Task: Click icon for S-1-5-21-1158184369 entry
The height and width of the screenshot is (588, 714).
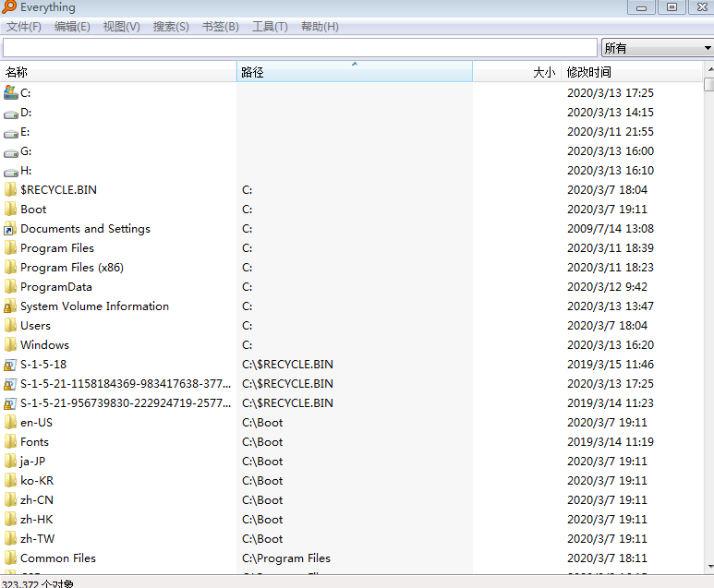Action: (x=10, y=384)
